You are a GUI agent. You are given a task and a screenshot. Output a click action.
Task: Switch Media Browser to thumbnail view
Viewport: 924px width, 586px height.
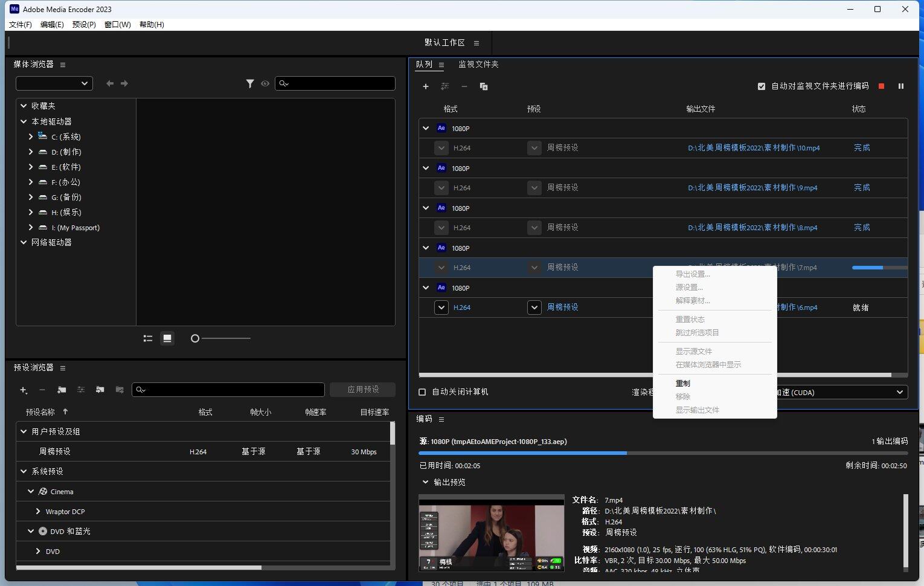pos(167,338)
